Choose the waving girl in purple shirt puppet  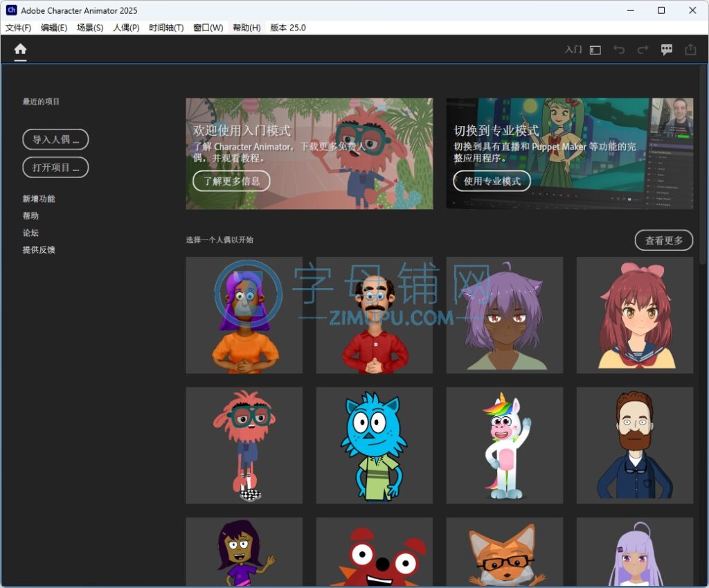(244, 552)
